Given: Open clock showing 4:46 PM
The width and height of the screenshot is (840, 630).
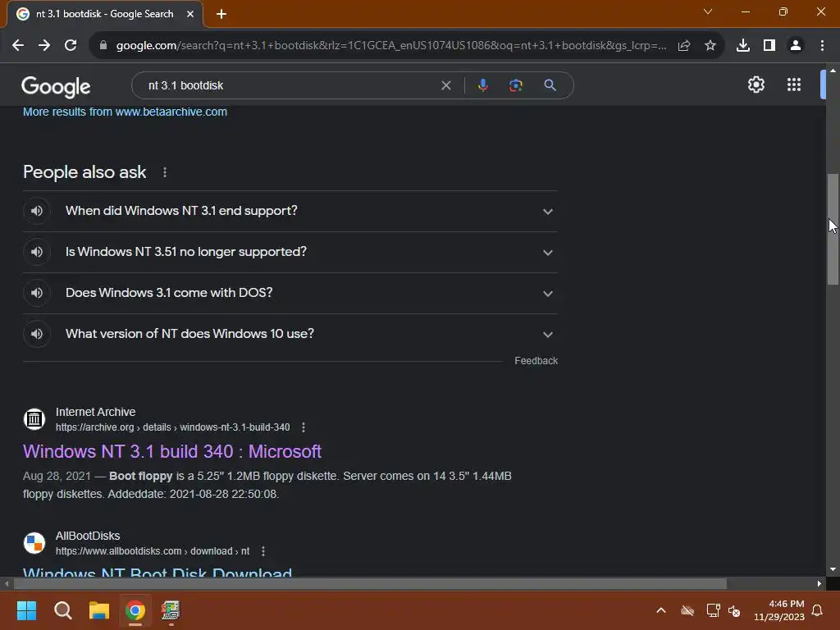Looking at the screenshot, I should click(779, 610).
